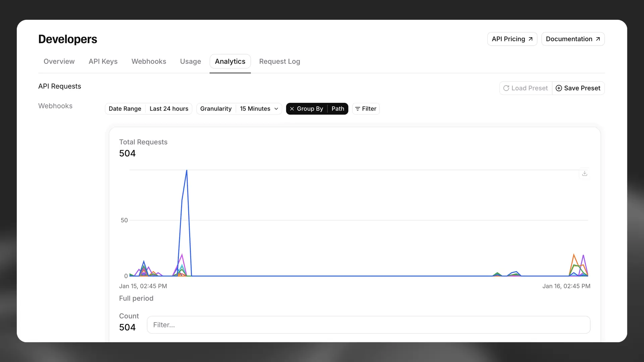Click the API Pricing external arrow icon
Viewport: 644px width, 362px height.
531,39
